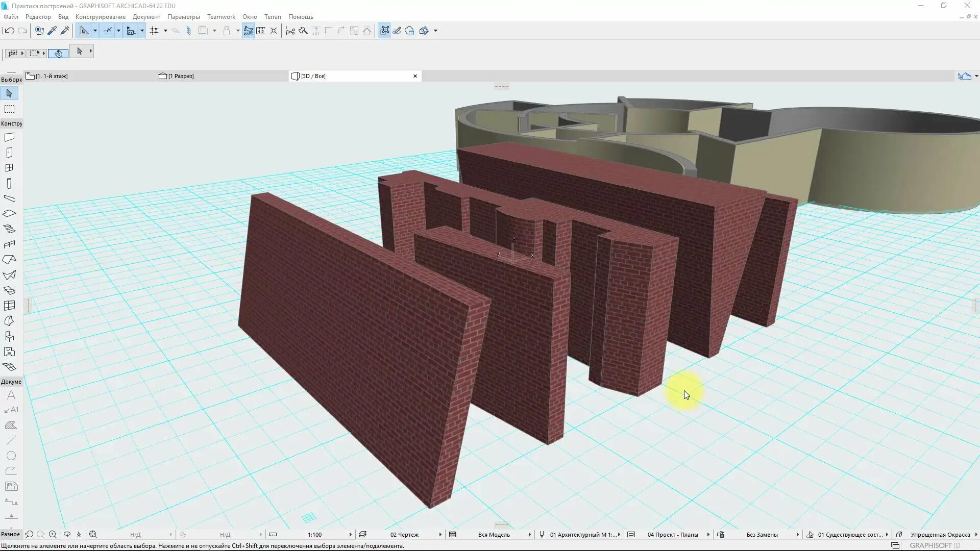Expand the 02 Чертеж layer combination dropdown
980x551 pixels.
coord(440,535)
